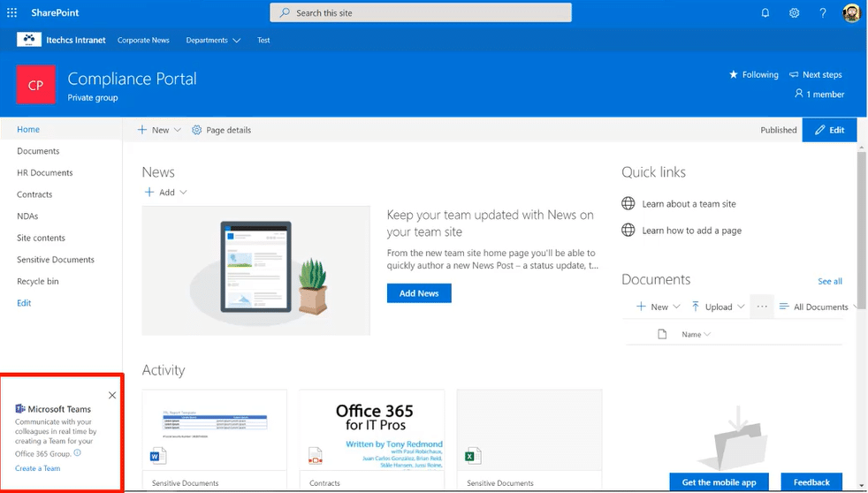
Task: Open the Office 365 for IT Pros card
Action: pyautogui.click(x=372, y=438)
